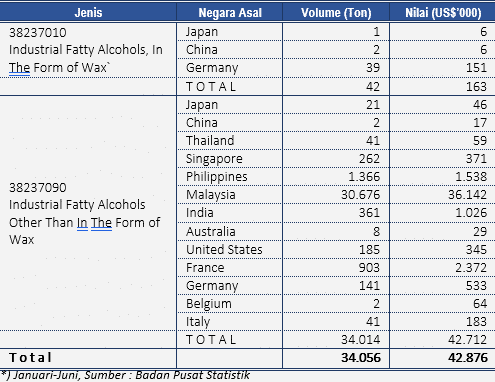This screenshot has width=495, height=382.
Task: Select the "Singapore" country cell
Action: (214, 159)
